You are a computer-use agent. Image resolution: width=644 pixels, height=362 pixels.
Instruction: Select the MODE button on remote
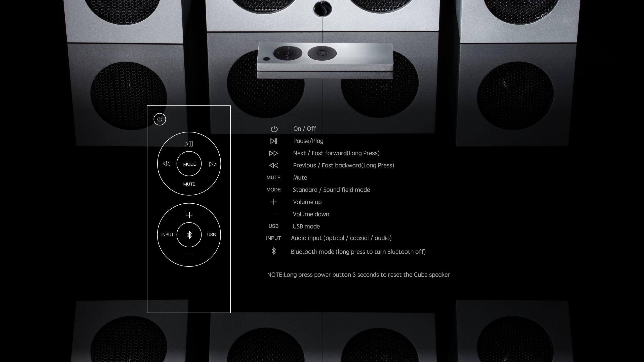click(x=189, y=164)
